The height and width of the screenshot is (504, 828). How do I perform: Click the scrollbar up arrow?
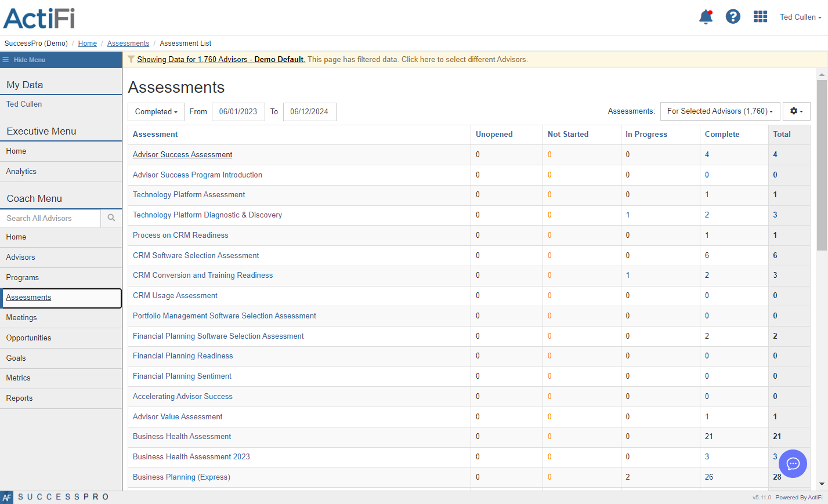(822, 75)
